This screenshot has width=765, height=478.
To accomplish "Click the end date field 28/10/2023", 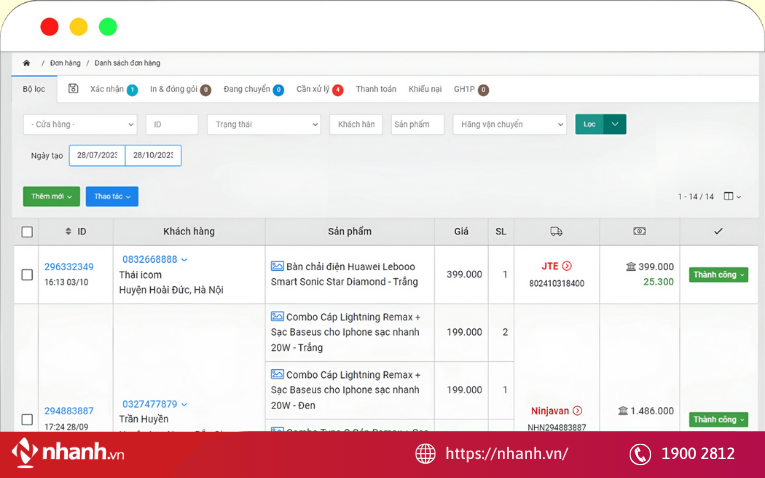I will (153, 155).
